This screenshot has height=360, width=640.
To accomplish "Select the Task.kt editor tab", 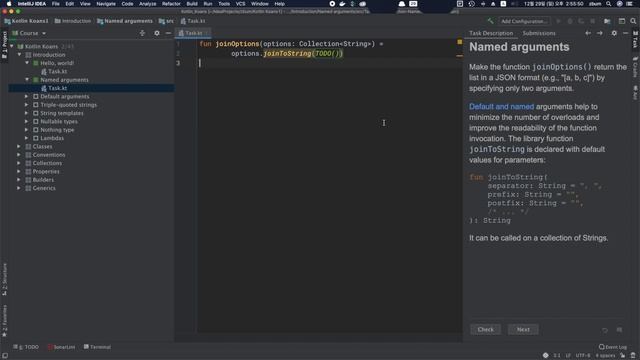I will pyautogui.click(x=193, y=33).
